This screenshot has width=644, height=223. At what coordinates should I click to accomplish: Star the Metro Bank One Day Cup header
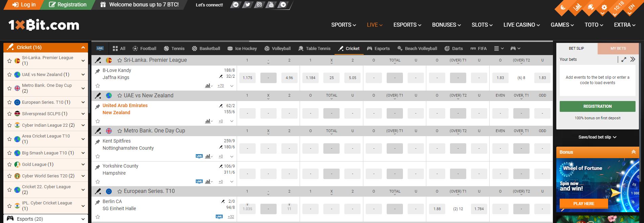pos(120,131)
